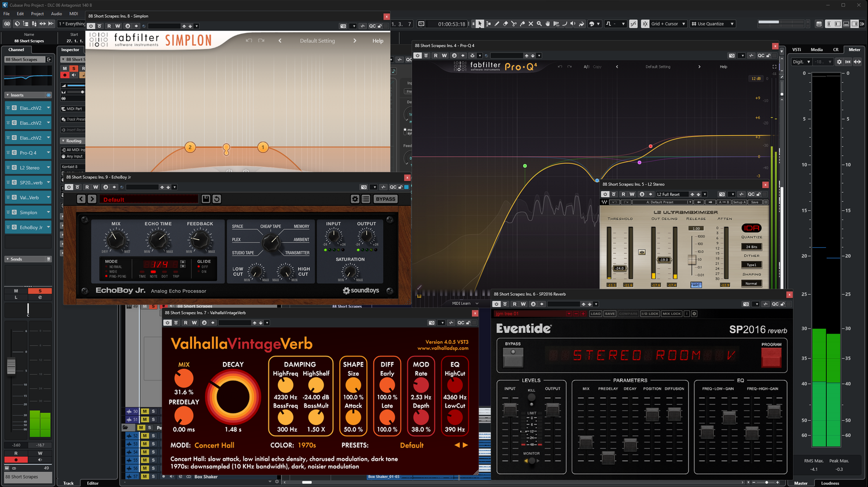Go to previous preset in Pro-Q 4
The width and height of the screenshot is (868, 487).
pos(617,67)
